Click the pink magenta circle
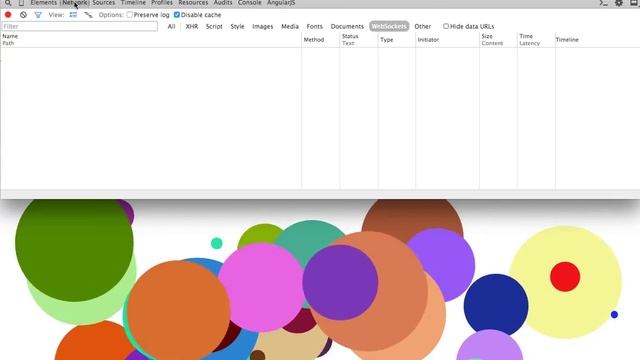640x360 pixels. coord(261,287)
